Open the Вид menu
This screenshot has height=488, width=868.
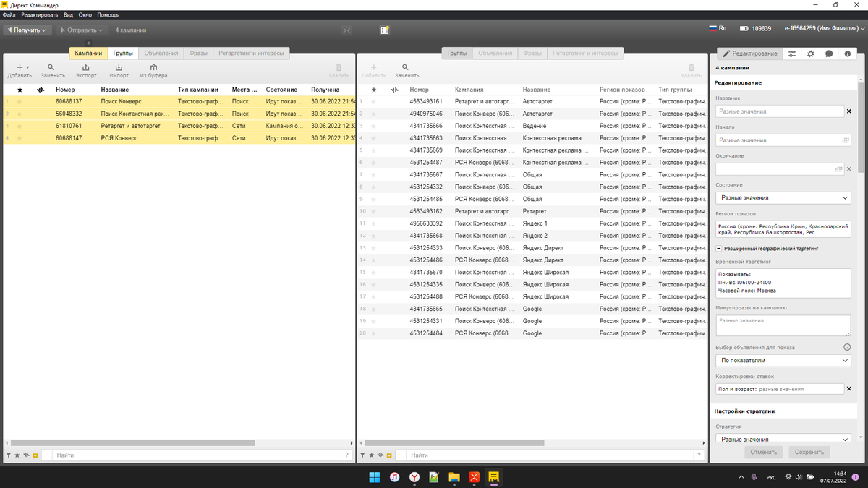click(68, 14)
